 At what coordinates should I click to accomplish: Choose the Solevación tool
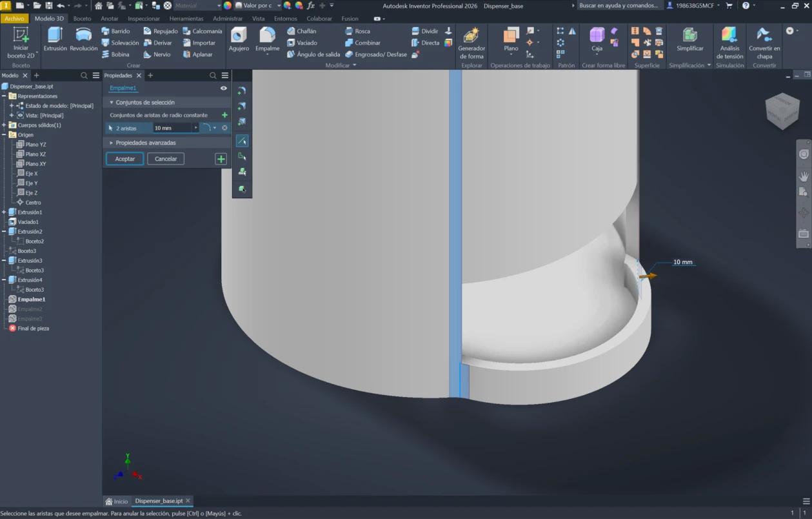pyautogui.click(x=120, y=43)
